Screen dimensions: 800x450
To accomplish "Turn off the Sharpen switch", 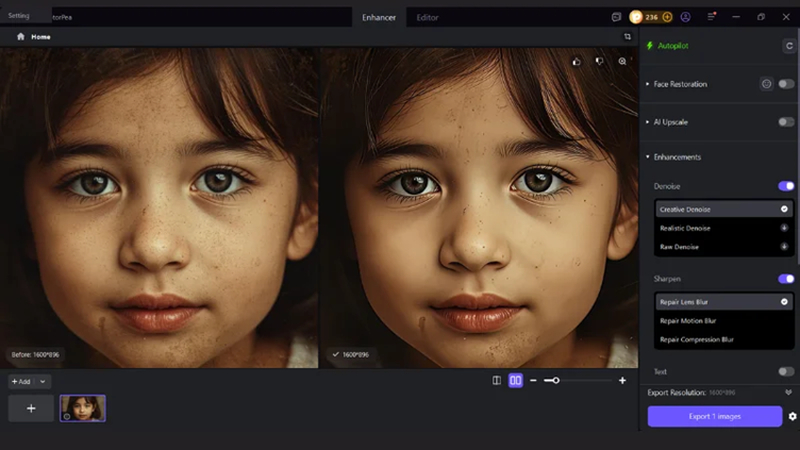I will point(786,279).
